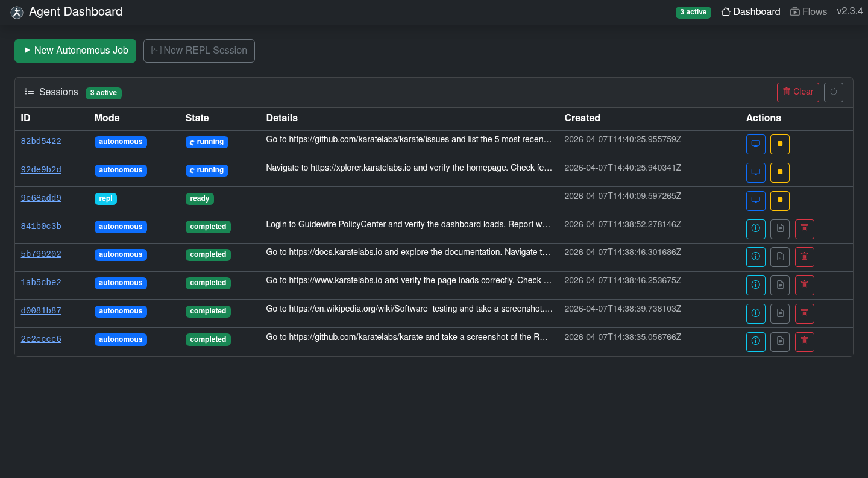Image resolution: width=868 pixels, height=478 pixels.
Task: Stop the REPL session 9c68add9
Action: click(779, 201)
